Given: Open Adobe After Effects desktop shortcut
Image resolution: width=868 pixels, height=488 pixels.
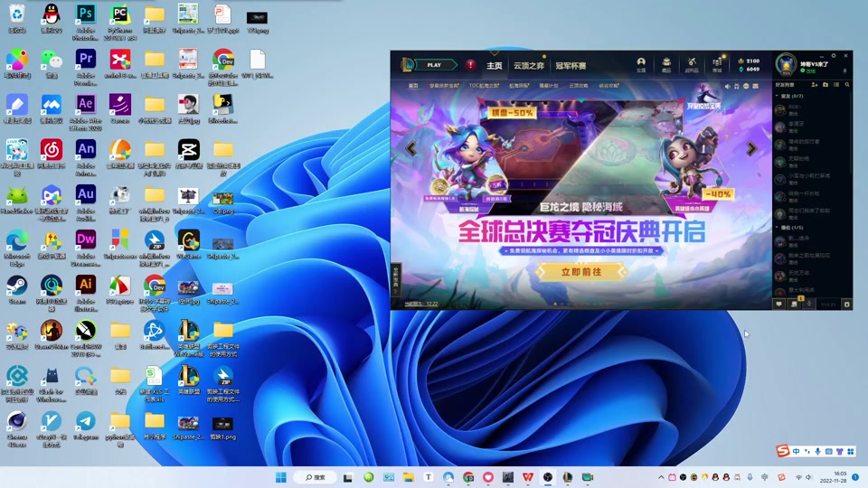Looking at the screenshot, I should pyautogui.click(x=85, y=112).
